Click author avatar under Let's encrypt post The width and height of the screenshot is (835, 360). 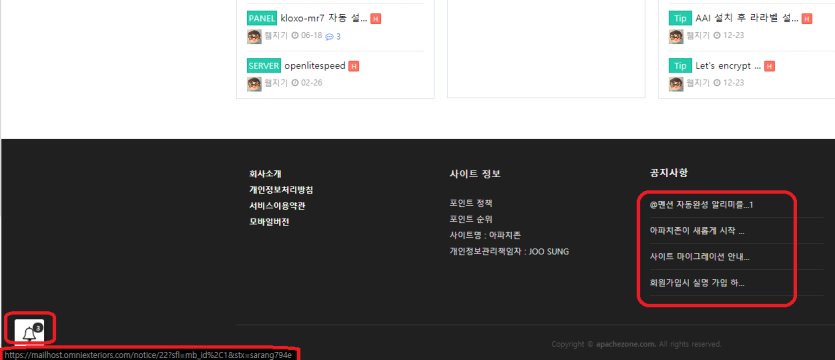coord(676,84)
